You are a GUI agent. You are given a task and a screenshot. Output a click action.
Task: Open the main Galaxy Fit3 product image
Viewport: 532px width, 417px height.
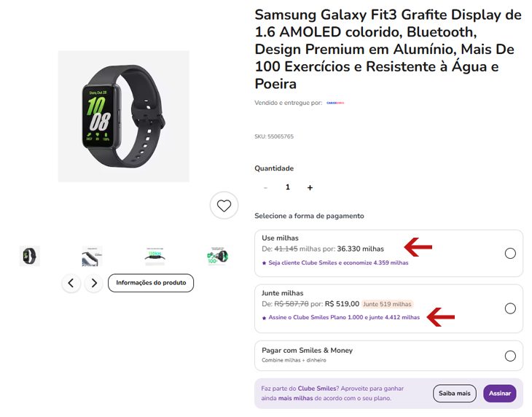pyautogui.click(x=123, y=117)
